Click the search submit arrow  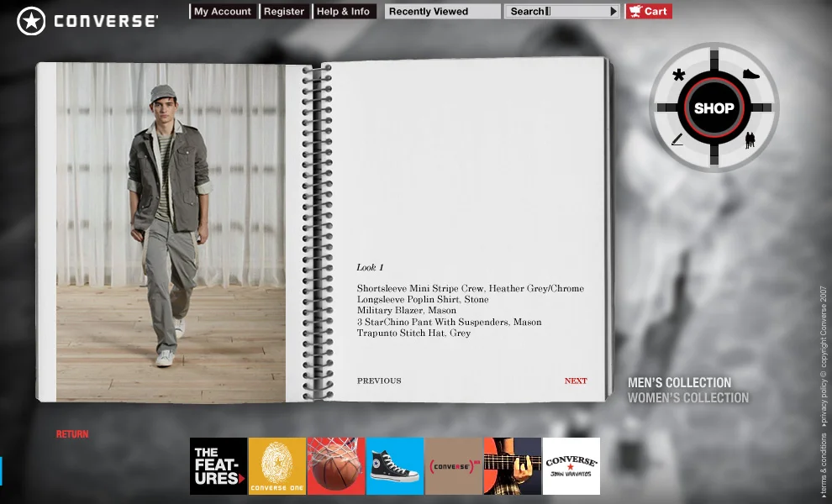tap(613, 11)
